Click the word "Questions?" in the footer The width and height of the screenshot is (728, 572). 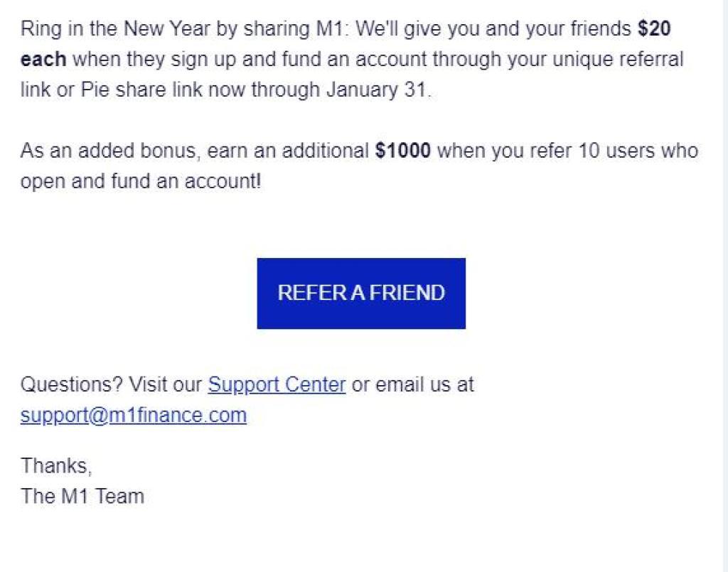pos(72,384)
